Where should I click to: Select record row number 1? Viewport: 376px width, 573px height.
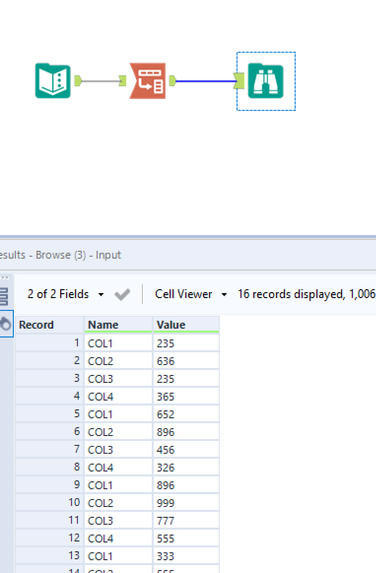[50, 343]
